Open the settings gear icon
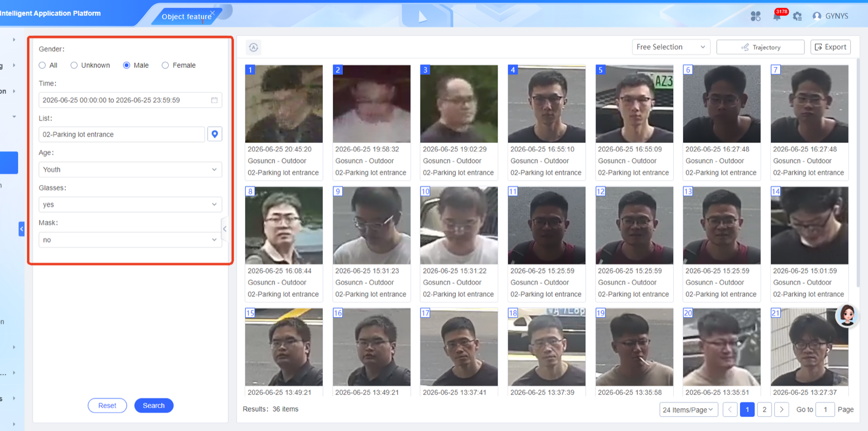Screen dimensions: 868x431 [x=797, y=16]
